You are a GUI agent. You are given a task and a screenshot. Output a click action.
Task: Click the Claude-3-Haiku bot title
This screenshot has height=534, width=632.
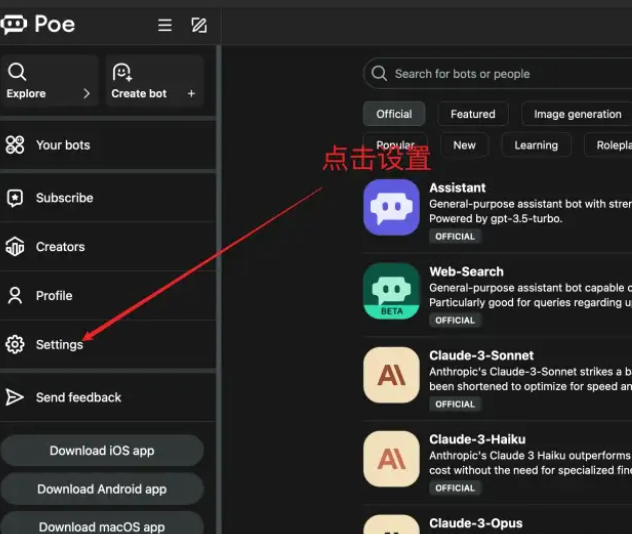click(x=477, y=439)
